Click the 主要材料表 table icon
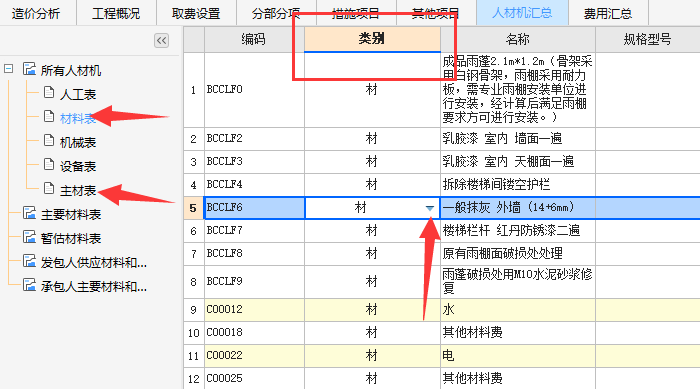Image resolution: width=700 pixels, height=389 pixels. tap(29, 213)
